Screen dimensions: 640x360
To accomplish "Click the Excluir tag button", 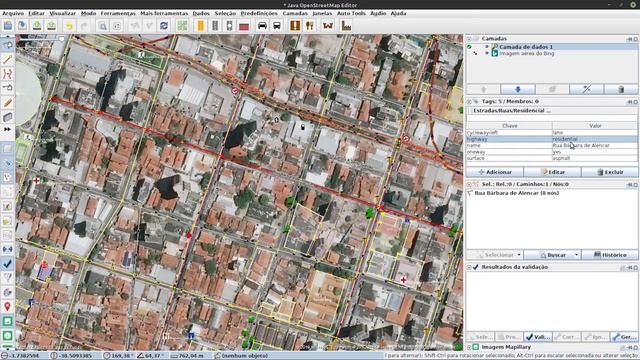I will pyautogui.click(x=610, y=172).
